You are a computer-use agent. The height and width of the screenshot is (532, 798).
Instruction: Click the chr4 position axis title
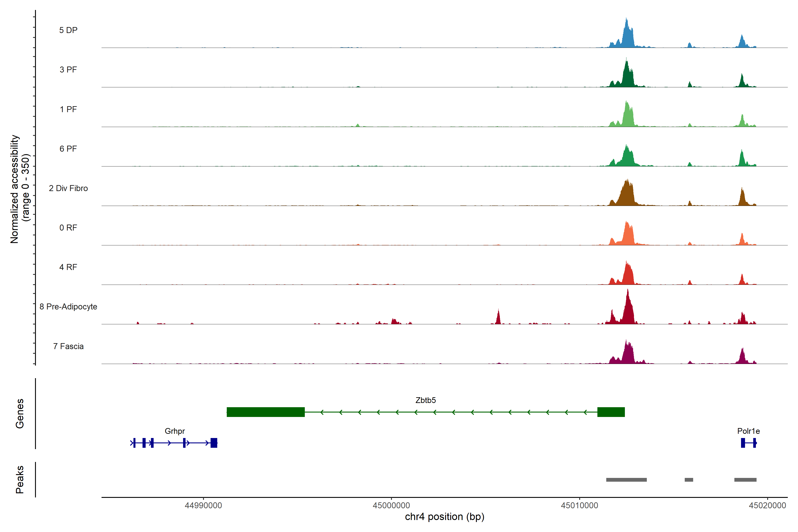point(444,517)
